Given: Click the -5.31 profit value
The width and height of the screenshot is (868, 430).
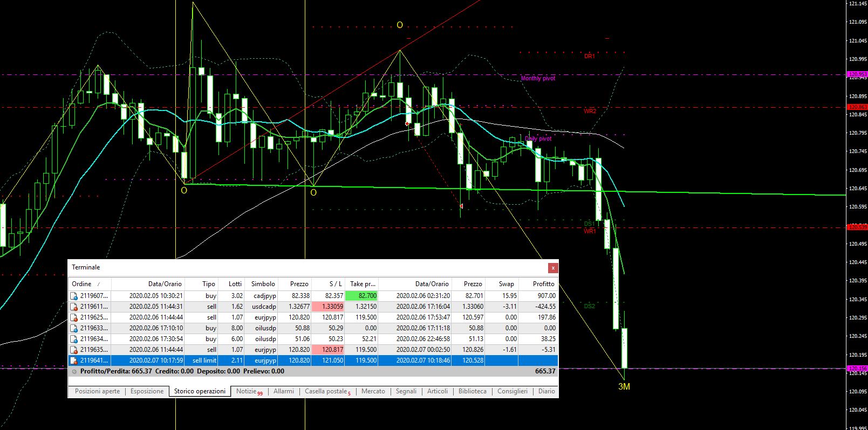Looking at the screenshot, I should click(x=549, y=350).
